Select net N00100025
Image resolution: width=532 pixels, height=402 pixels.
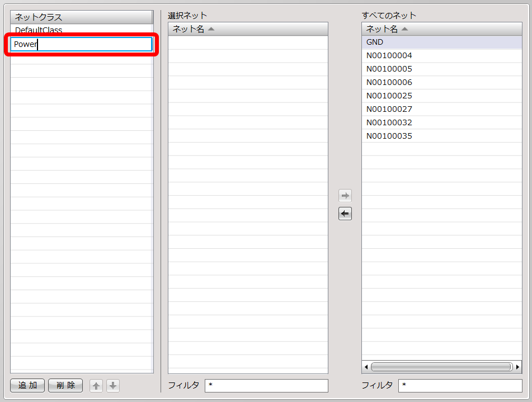(389, 96)
